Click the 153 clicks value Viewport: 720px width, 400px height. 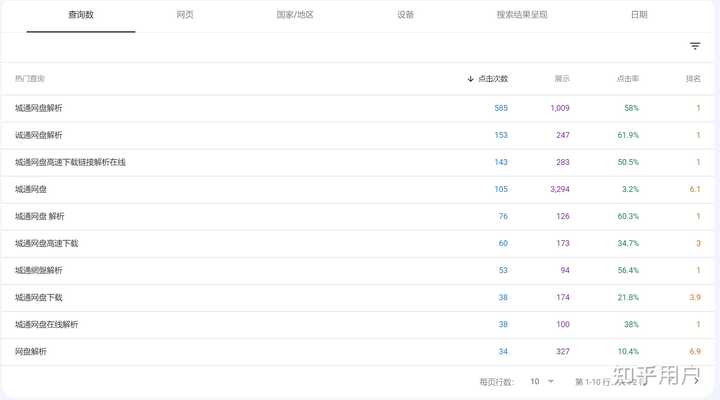[501, 135]
